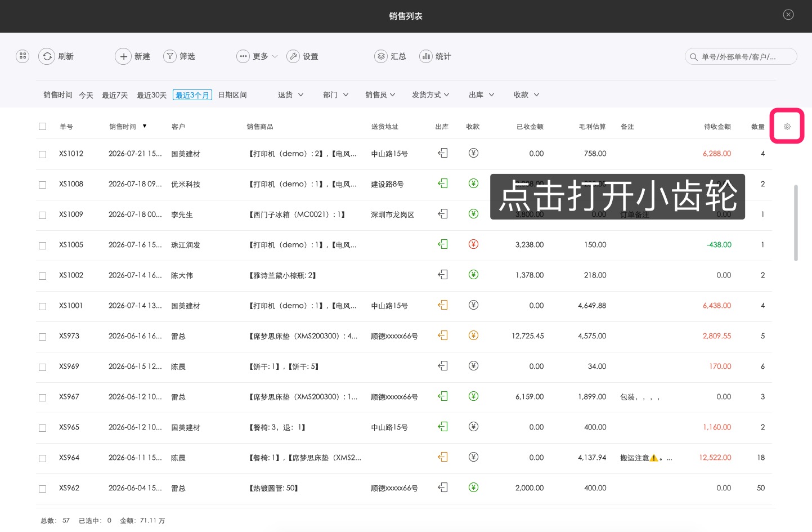The height and width of the screenshot is (532, 812).
Task: Click the 数量 column header
Action: click(758, 127)
